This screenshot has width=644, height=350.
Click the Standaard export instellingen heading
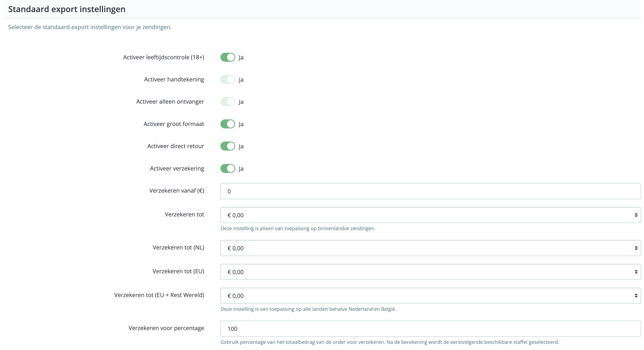(x=67, y=9)
